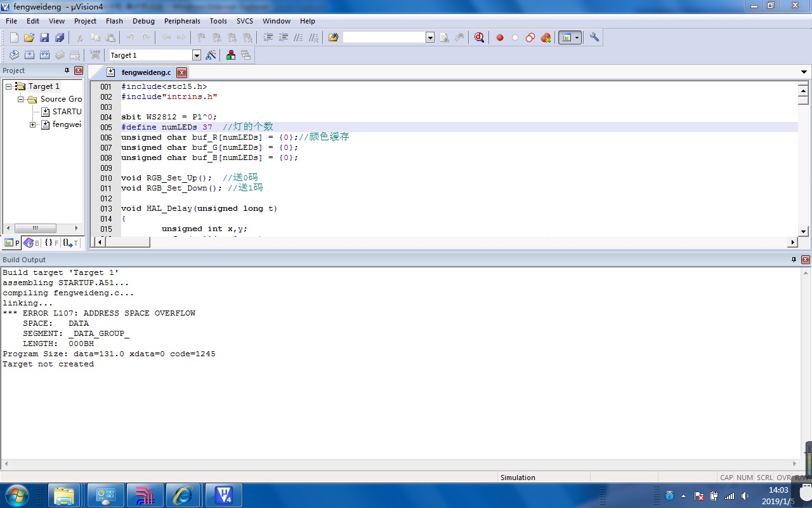Screen dimensions: 812x508
Task: Navigate backwards with left arrow icon
Action: pyautogui.click(x=166, y=37)
